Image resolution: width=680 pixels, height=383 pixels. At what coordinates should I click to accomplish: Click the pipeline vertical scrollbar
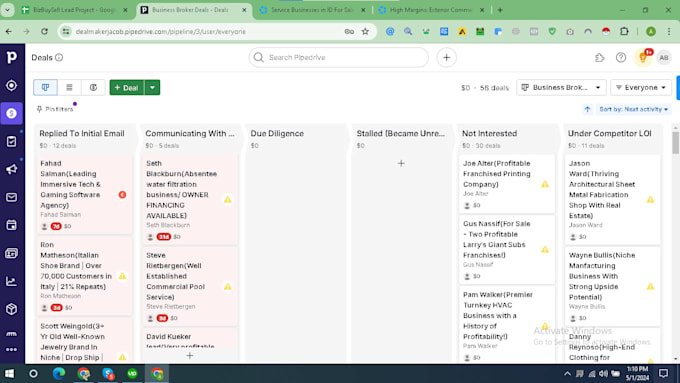click(x=675, y=143)
